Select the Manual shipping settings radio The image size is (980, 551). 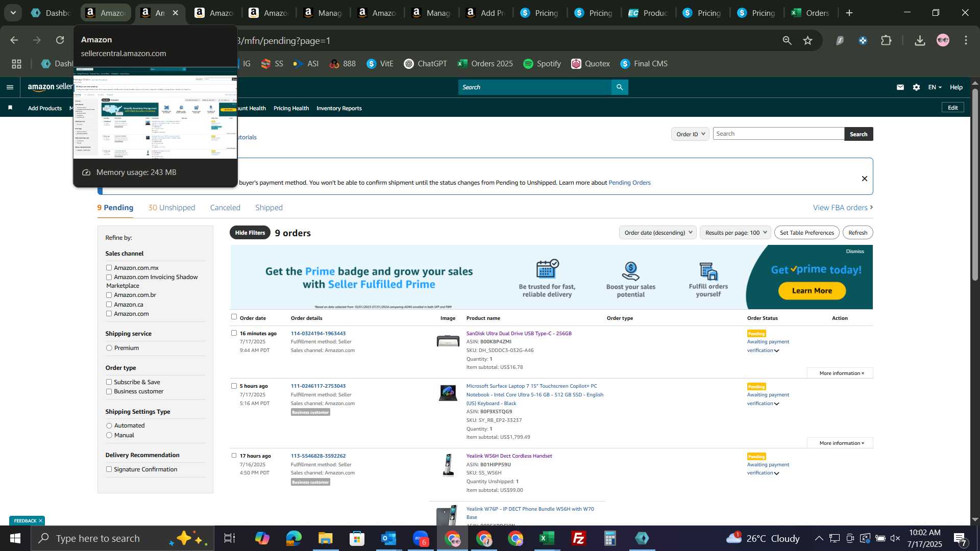click(x=109, y=435)
